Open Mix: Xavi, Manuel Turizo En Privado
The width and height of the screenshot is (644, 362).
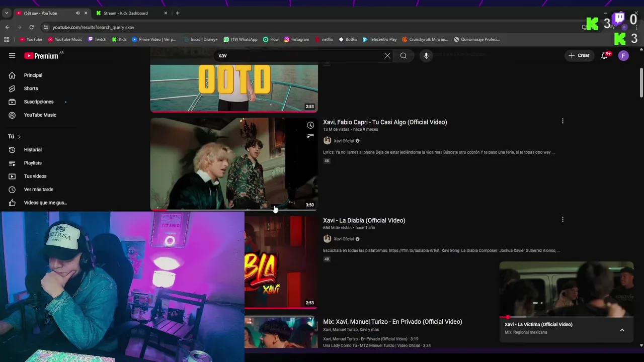click(x=392, y=322)
